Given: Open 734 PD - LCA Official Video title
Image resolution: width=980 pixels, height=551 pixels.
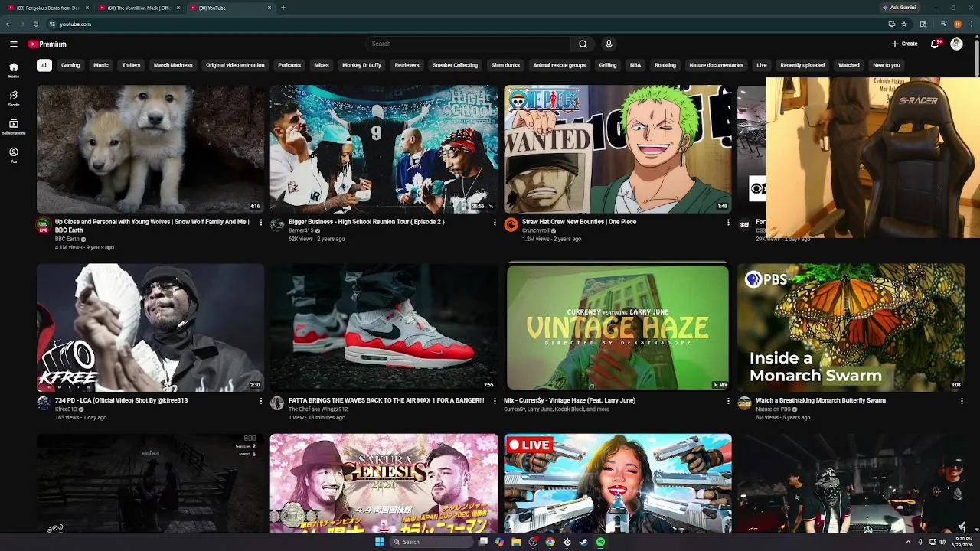Looking at the screenshot, I should [x=121, y=400].
